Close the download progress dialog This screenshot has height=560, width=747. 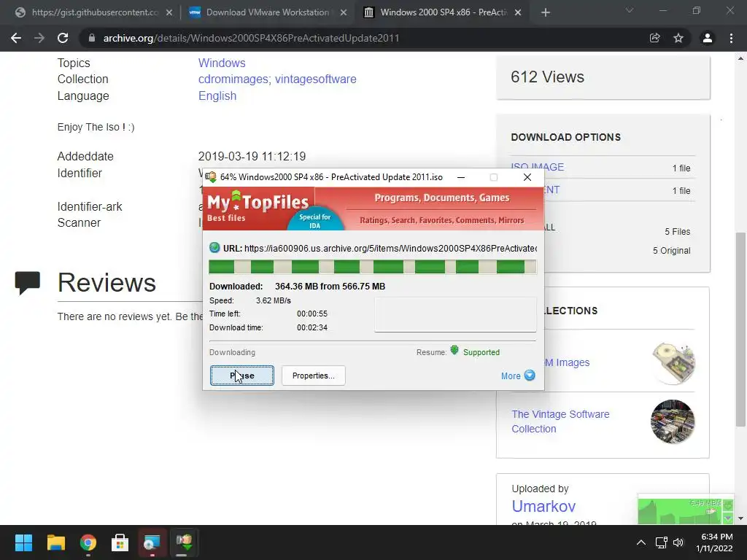pyautogui.click(x=527, y=177)
